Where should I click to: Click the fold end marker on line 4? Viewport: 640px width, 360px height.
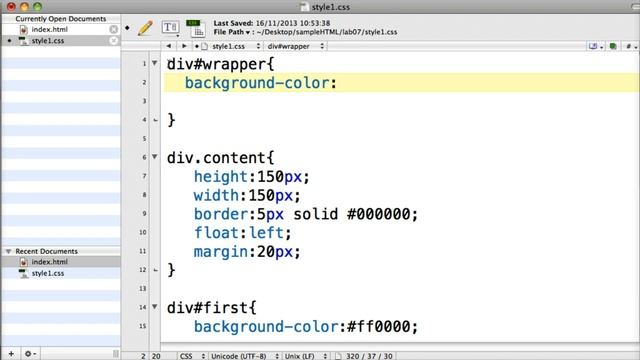point(156,120)
